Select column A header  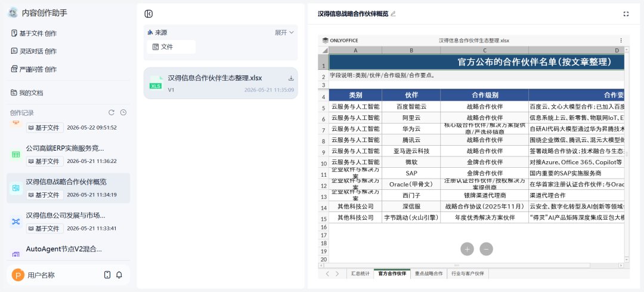tap(355, 50)
